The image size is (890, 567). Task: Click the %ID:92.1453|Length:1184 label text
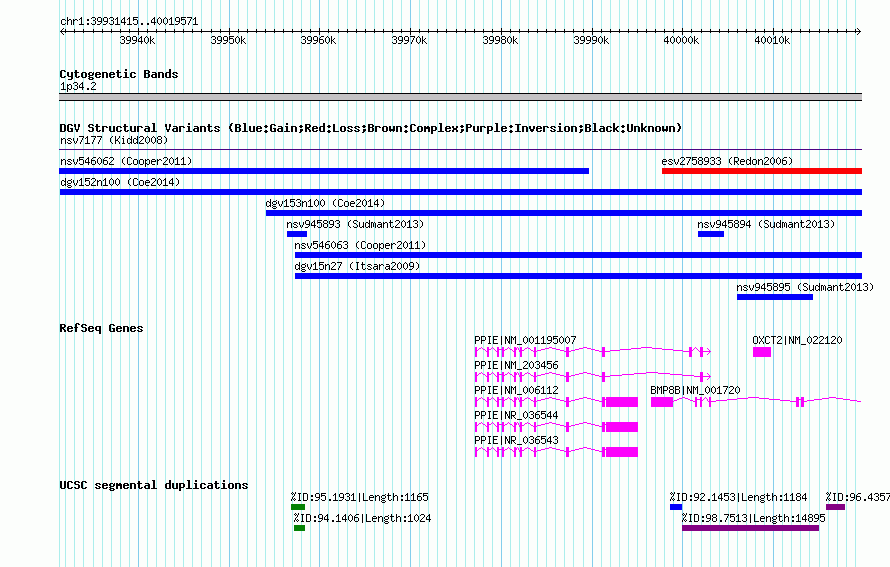click(x=738, y=497)
